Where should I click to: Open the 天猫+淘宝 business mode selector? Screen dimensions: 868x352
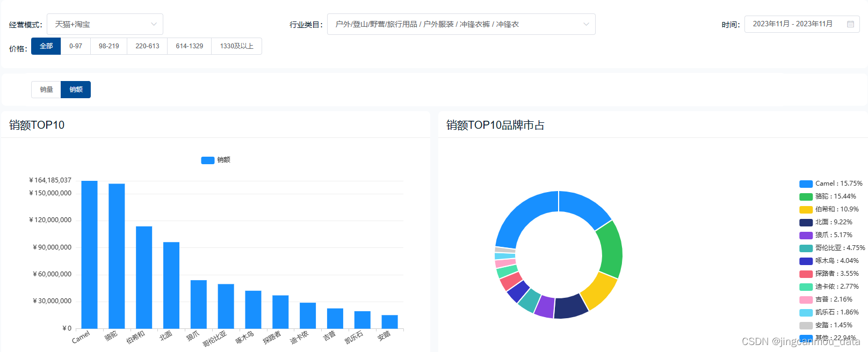[x=105, y=24]
